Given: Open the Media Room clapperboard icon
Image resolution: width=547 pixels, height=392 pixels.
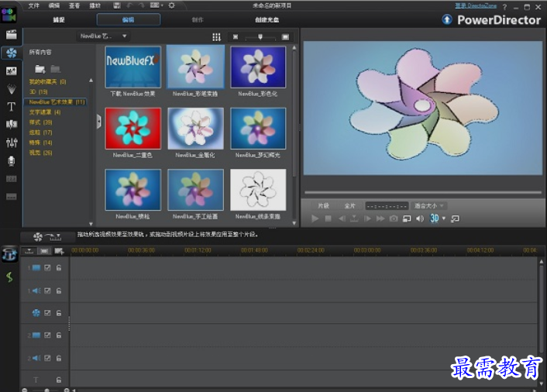Looking at the screenshot, I should [11, 35].
